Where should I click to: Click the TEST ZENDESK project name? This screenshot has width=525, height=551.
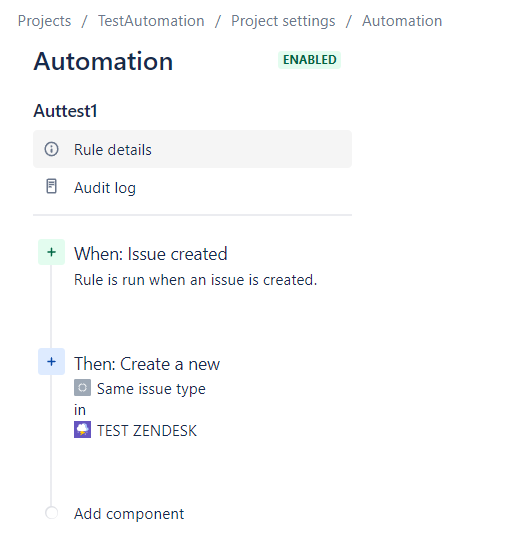point(147,430)
